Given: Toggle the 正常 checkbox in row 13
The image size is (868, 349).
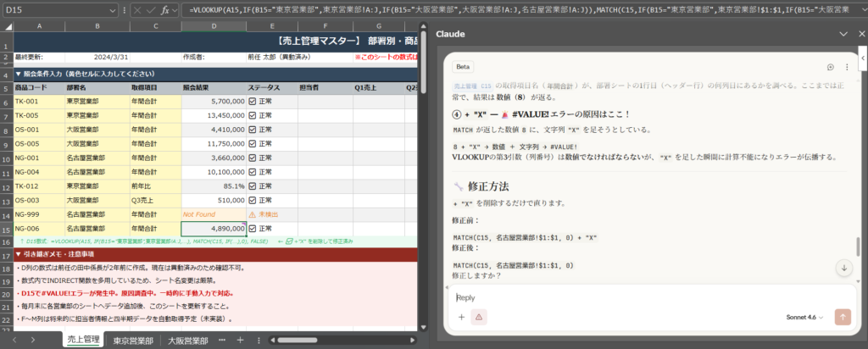Looking at the screenshot, I should pyautogui.click(x=252, y=200).
